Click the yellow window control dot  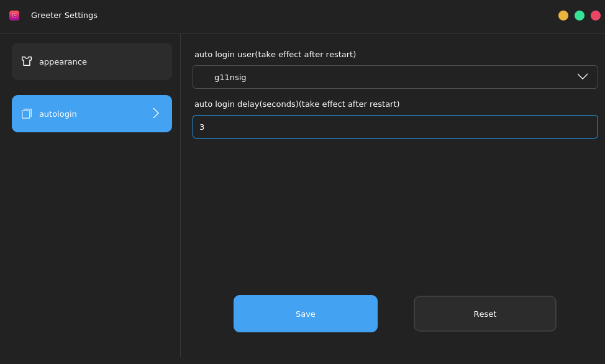[563, 16]
